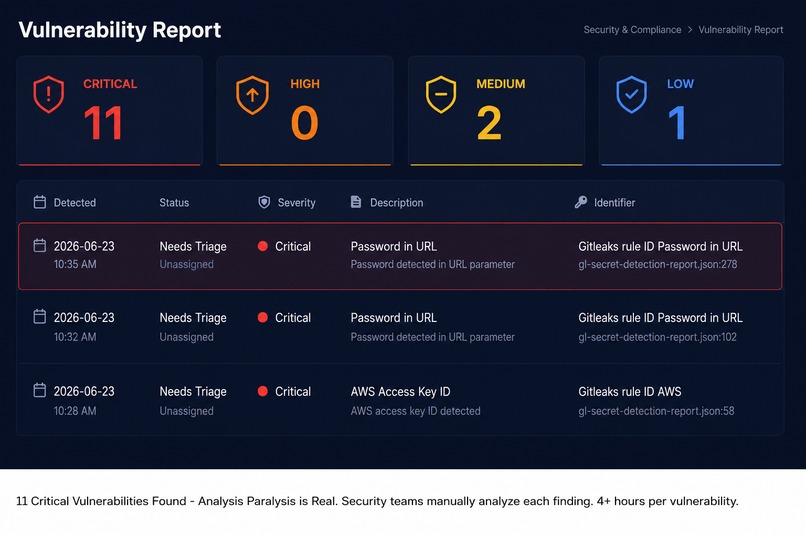Click the LOW card label

680,84
